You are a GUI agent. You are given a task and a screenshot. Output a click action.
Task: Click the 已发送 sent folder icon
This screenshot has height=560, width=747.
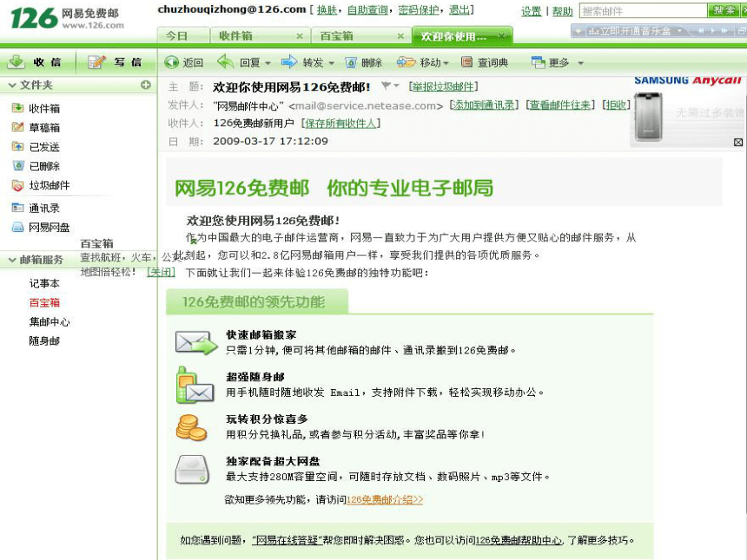click(17, 147)
